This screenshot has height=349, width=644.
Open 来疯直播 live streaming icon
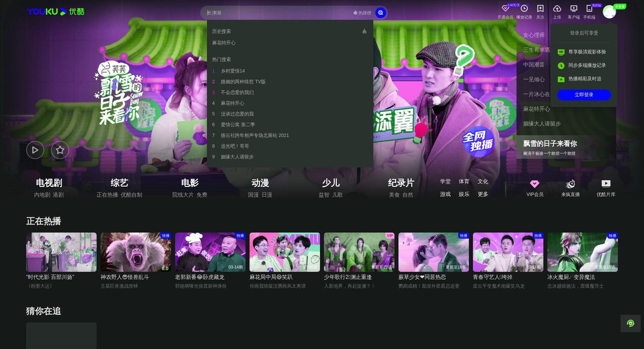(x=570, y=184)
